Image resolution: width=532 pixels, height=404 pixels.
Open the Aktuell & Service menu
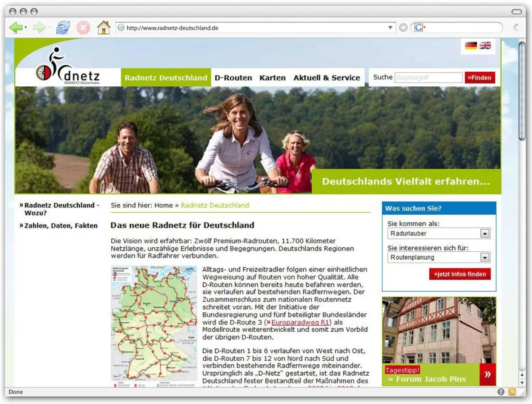[x=327, y=77]
